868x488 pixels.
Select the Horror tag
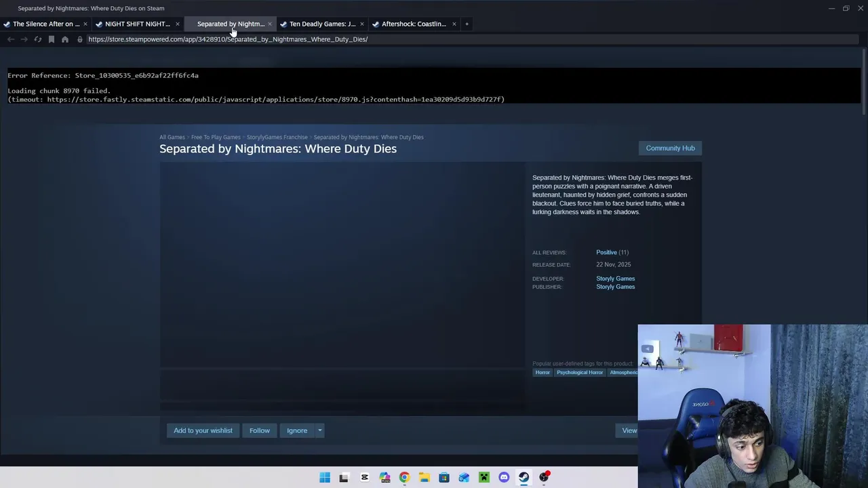542,373
